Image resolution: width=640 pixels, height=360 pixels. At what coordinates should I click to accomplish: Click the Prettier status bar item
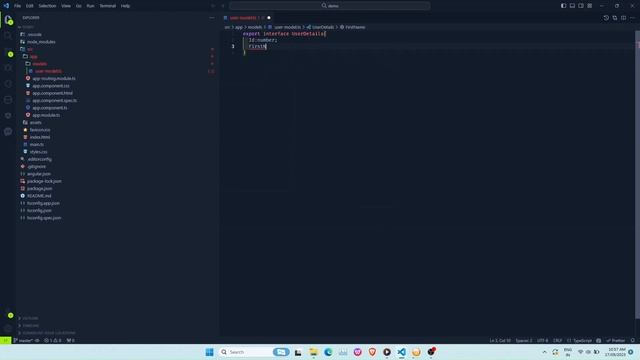coord(616,340)
